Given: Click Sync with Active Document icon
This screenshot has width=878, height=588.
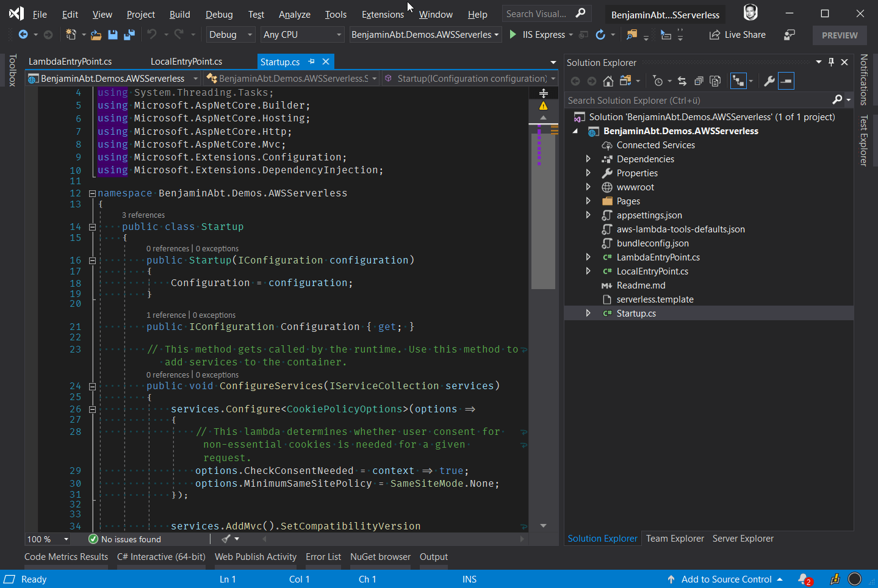Looking at the screenshot, I should pyautogui.click(x=682, y=81).
